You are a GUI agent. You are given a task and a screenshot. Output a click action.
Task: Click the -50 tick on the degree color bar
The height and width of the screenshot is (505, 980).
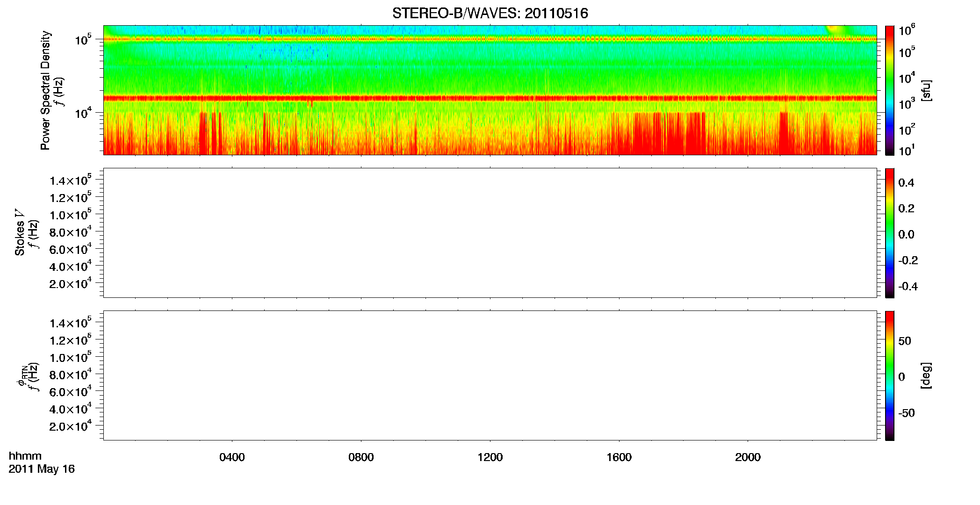click(x=907, y=413)
